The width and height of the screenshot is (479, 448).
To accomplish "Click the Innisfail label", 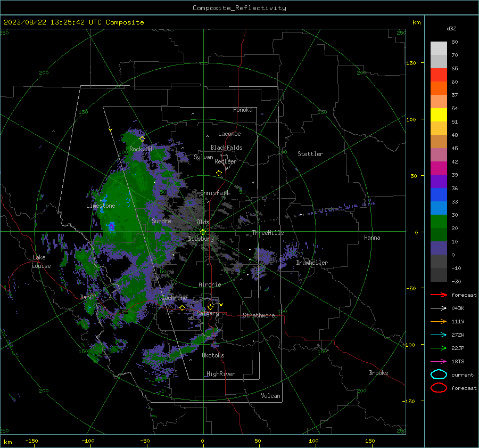I will point(215,193).
